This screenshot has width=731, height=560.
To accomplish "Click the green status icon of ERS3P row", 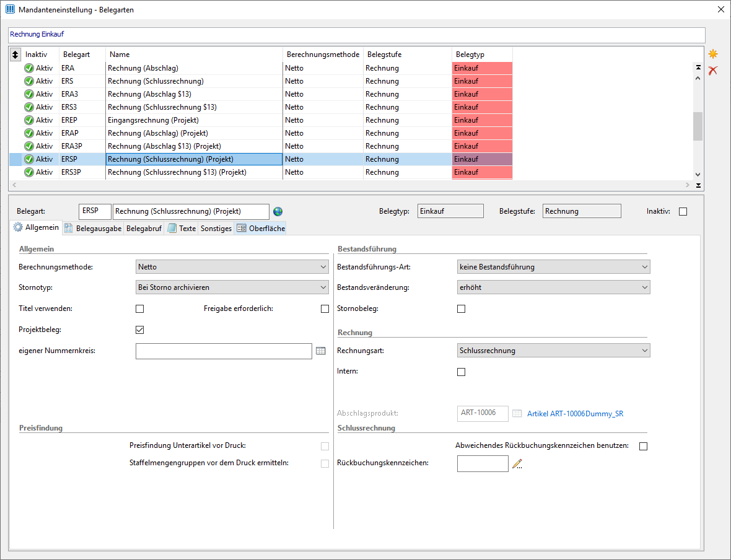I will tap(29, 173).
